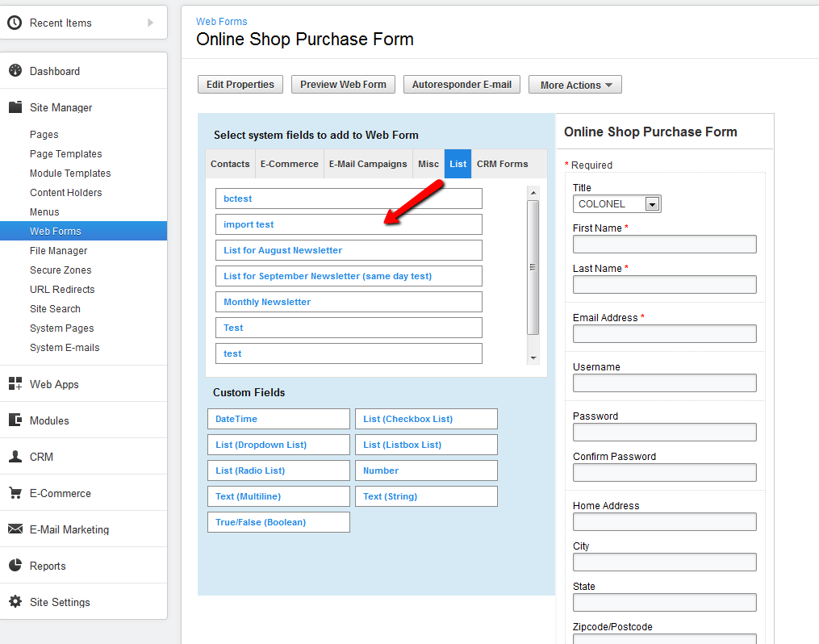
Task: Click the Preview Web Form button
Action: point(342,84)
